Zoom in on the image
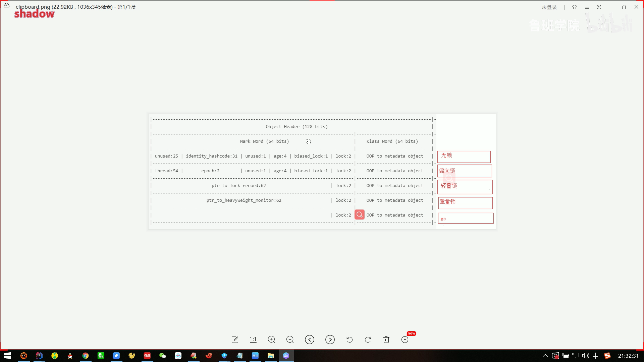 (272, 340)
